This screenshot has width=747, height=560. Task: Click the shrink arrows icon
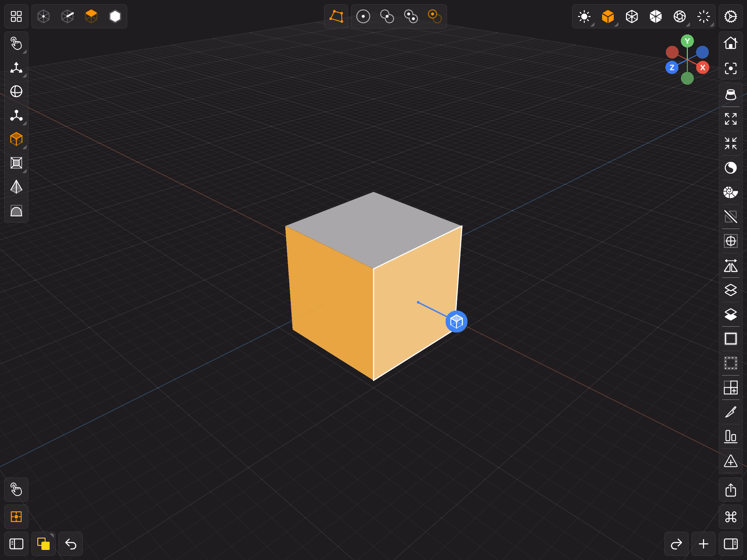click(731, 143)
